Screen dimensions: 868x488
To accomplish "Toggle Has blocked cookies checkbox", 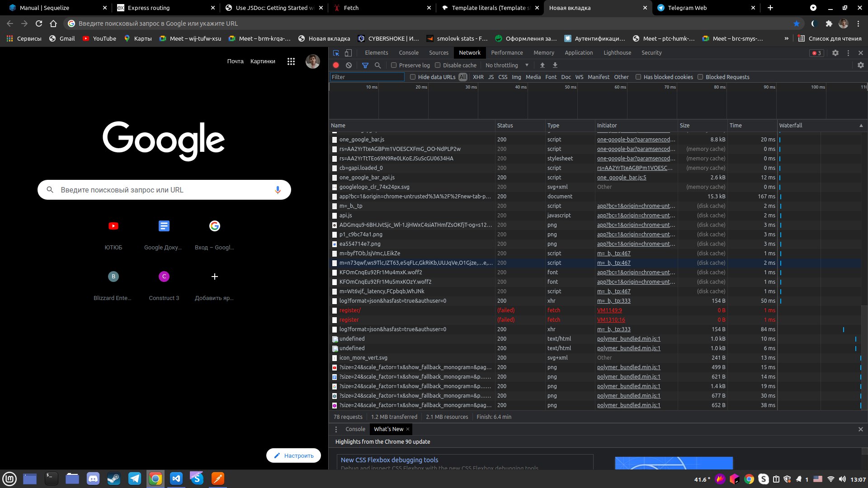I will coord(638,77).
